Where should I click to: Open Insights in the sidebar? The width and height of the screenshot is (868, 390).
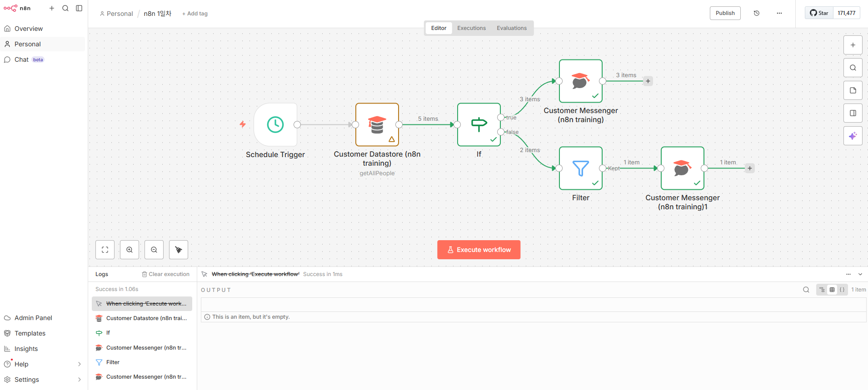(43, 349)
